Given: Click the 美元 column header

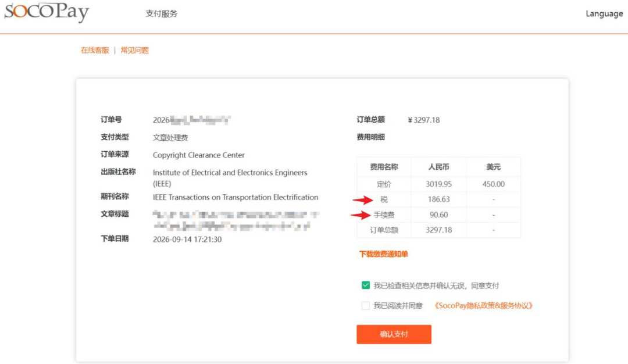Looking at the screenshot, I should click(494, 167).
